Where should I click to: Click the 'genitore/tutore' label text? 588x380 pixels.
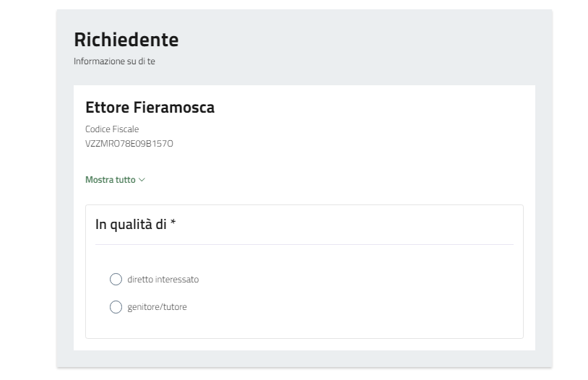click(157, 307)
